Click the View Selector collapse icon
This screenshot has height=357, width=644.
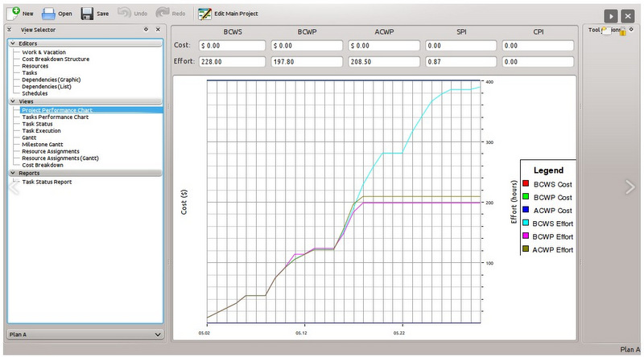pyautogui.click(x=10, y=30)
